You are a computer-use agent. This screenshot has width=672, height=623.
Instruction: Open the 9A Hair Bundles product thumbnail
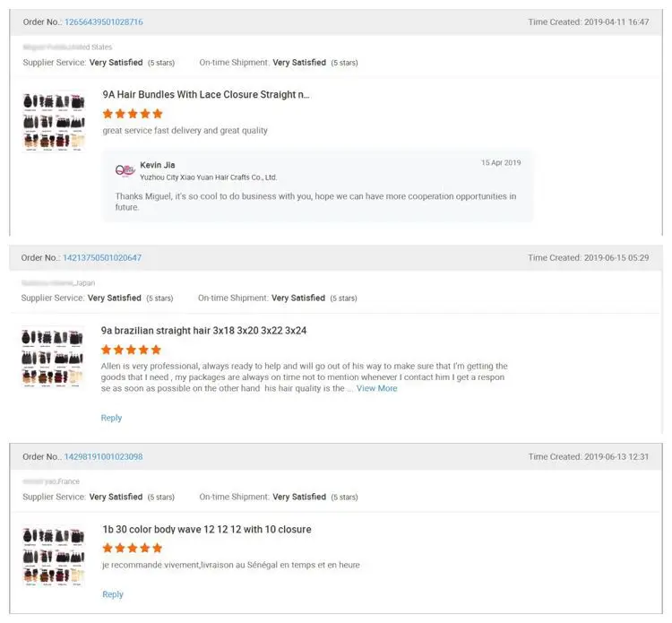click(54, 122)
